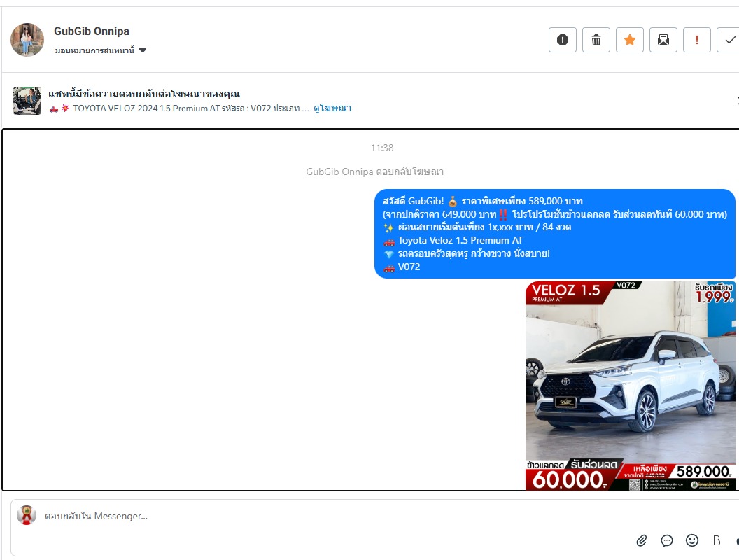Click the Baht payment request icon
The image size is (739, 560).
point(717,540)
